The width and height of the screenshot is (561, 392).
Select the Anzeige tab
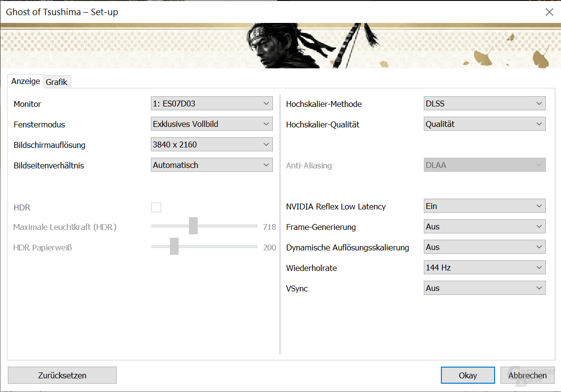[x=25, y=81]
